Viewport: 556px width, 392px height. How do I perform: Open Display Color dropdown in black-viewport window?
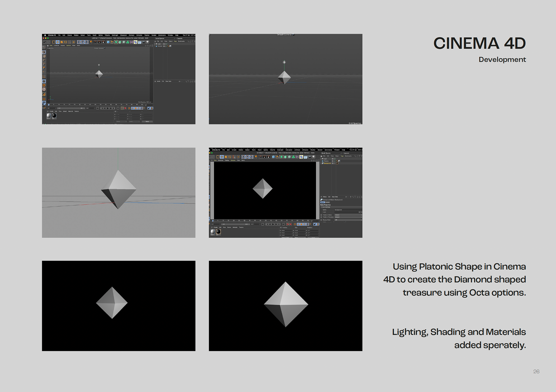click(348, 220)
